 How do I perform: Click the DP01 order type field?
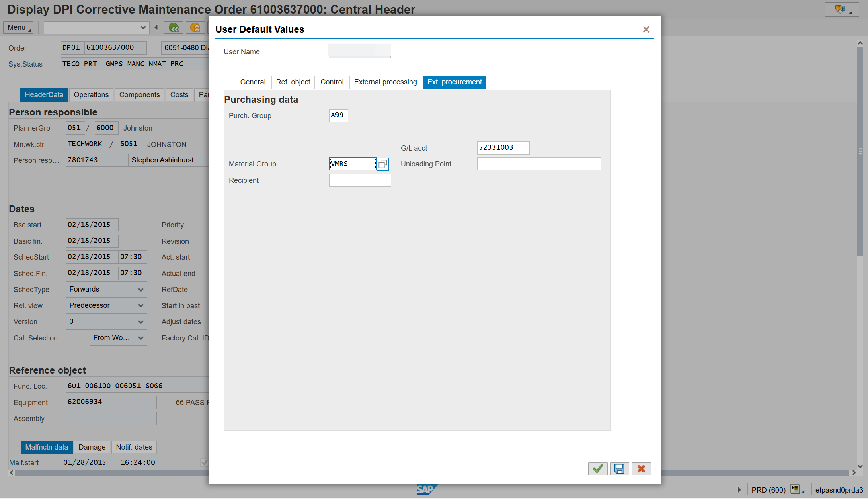(x=72, y=48)
